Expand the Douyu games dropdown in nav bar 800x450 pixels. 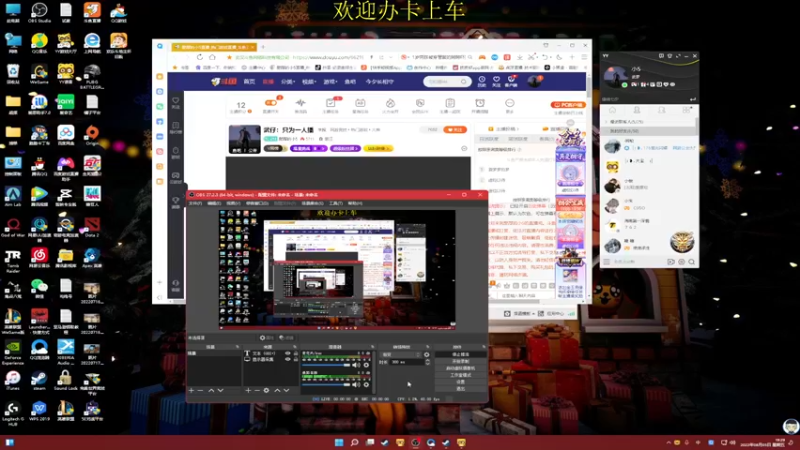tap(330, 82)
